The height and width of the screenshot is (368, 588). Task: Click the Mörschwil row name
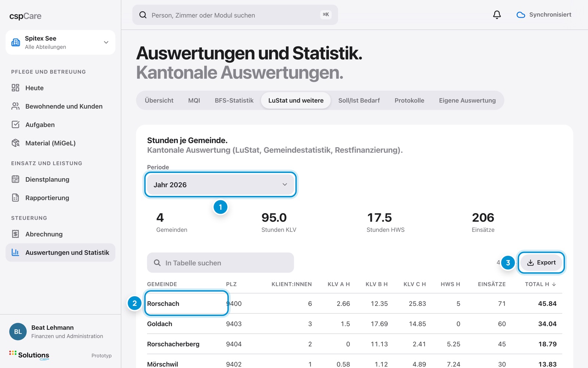(x=162, y=364)
